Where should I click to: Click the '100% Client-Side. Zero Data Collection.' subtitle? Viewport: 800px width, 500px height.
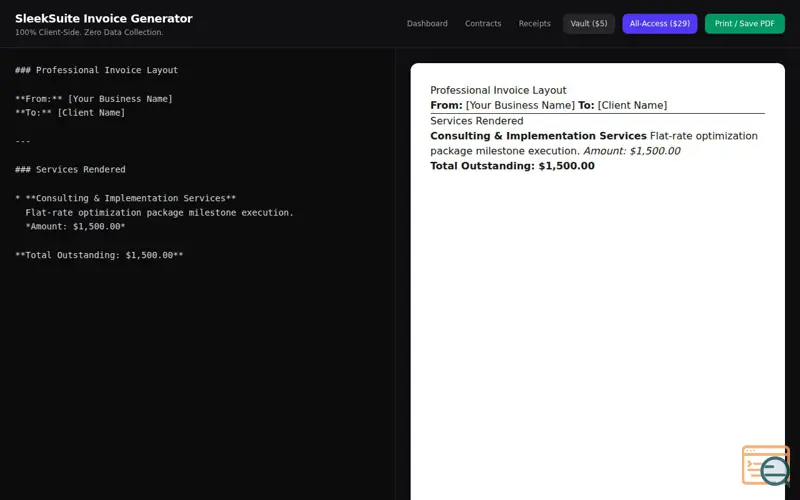pos(89,32)
